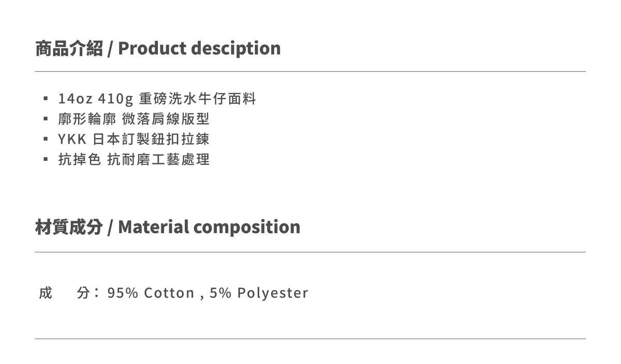Click the "材質成分" heading text
621x364 pixels.
pyautogui.click(x=69, y=227)
